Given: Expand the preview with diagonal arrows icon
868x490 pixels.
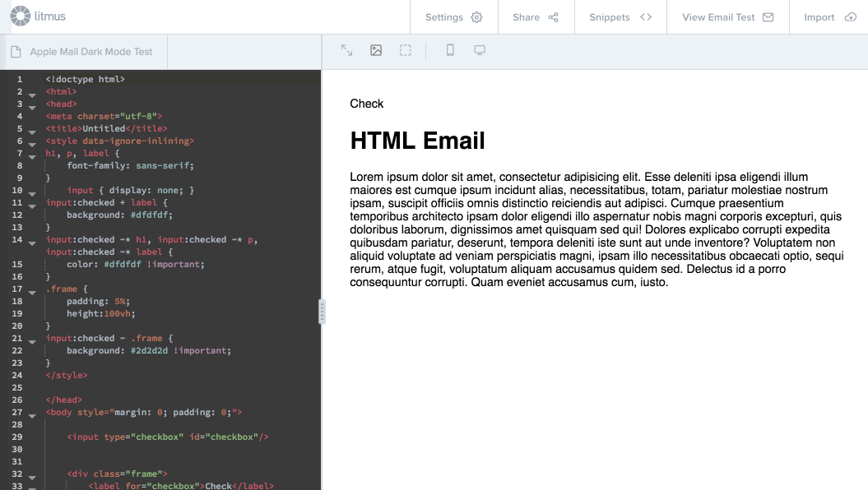Looking at the screenshot, I should [346, 50].
